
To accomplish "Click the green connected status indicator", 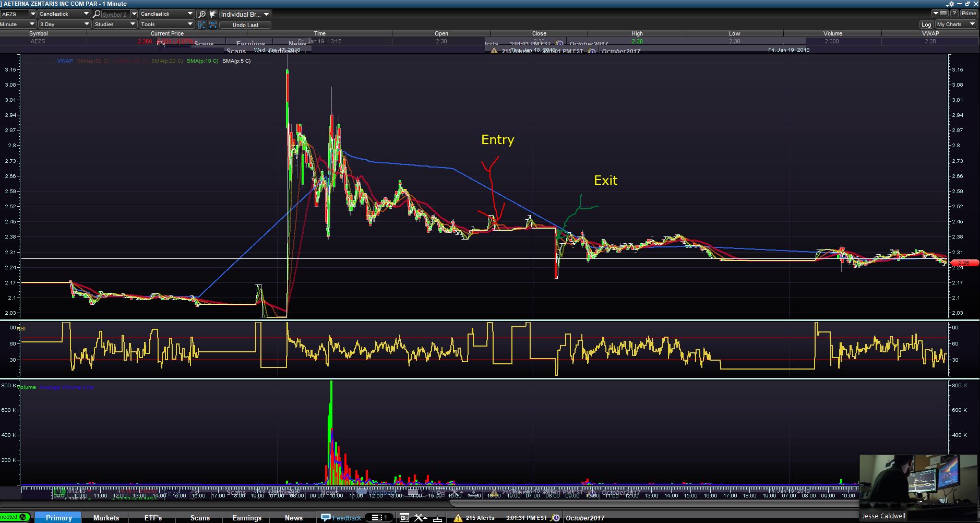I will (x=15, y=517).
